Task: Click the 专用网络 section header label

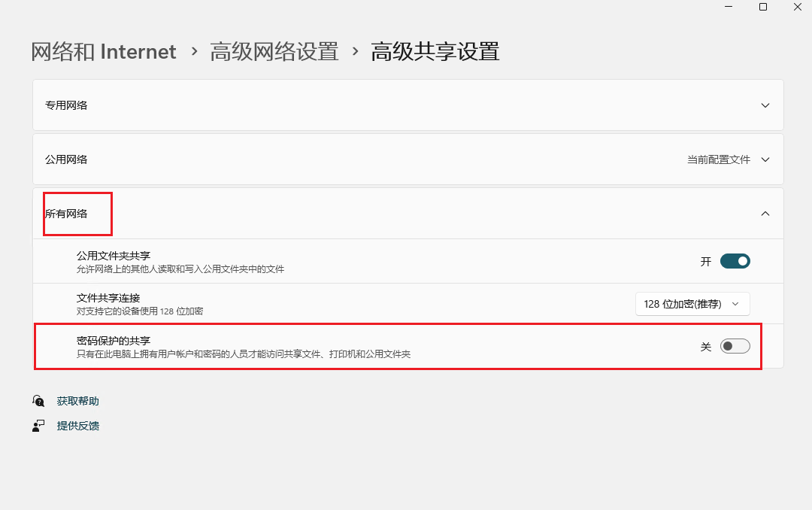Action: pos(66,105)
